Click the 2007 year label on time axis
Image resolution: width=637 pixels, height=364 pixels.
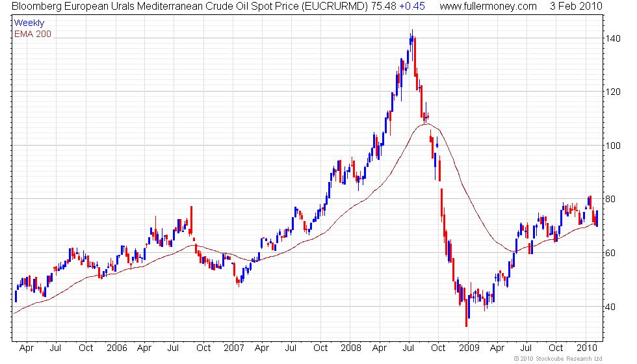[234, 348]
